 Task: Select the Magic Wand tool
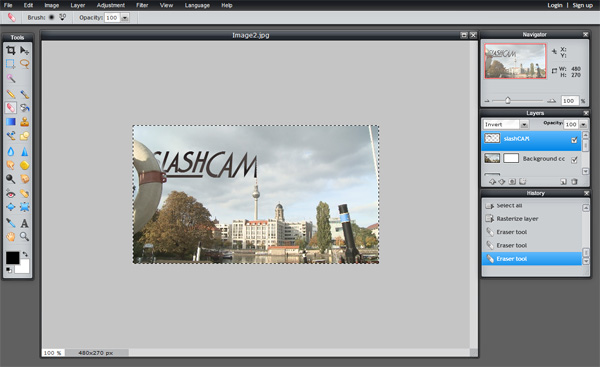tap(11, 78)
